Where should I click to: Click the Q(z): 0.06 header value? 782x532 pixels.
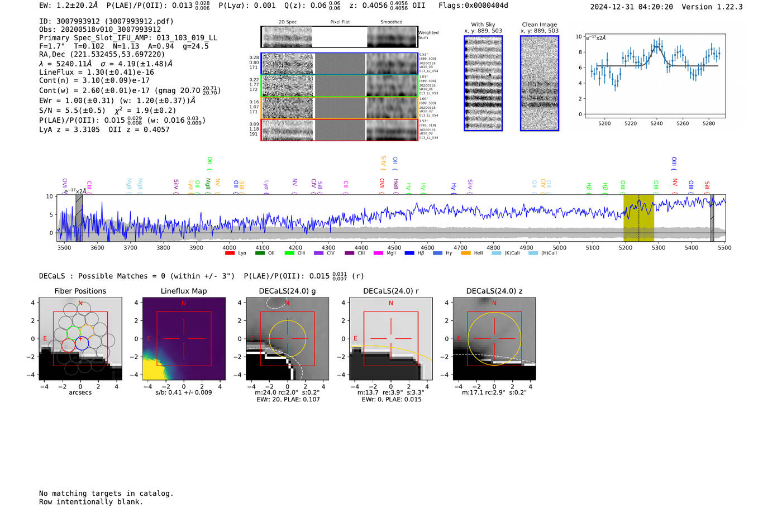[x=312, y=6]
